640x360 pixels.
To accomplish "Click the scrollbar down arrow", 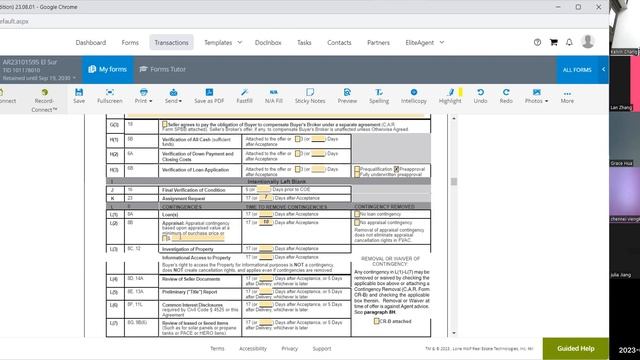I will 454,333.
